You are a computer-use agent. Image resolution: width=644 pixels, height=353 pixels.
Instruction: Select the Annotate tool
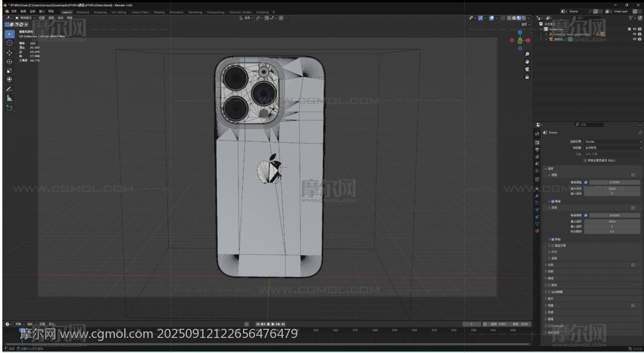coord(9,89)
